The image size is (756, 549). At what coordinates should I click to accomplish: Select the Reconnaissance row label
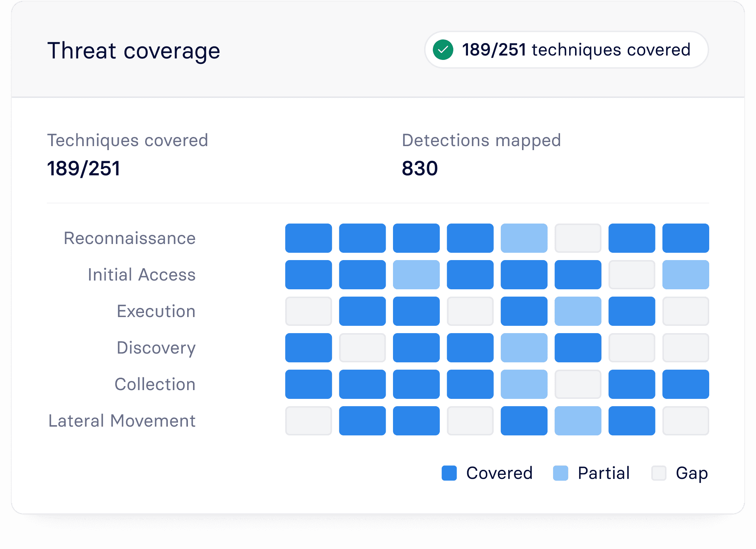[130, 238]
